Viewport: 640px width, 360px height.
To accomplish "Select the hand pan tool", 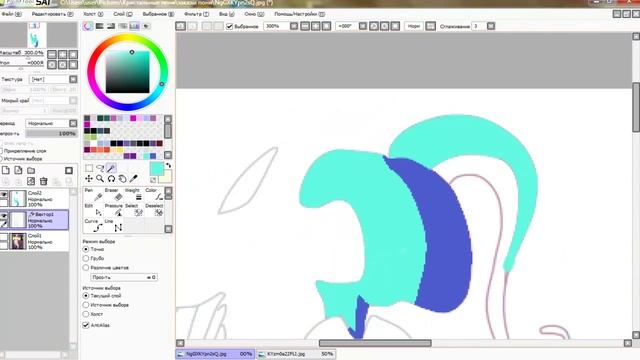I will pyautogui.click(x=122, y=179).
